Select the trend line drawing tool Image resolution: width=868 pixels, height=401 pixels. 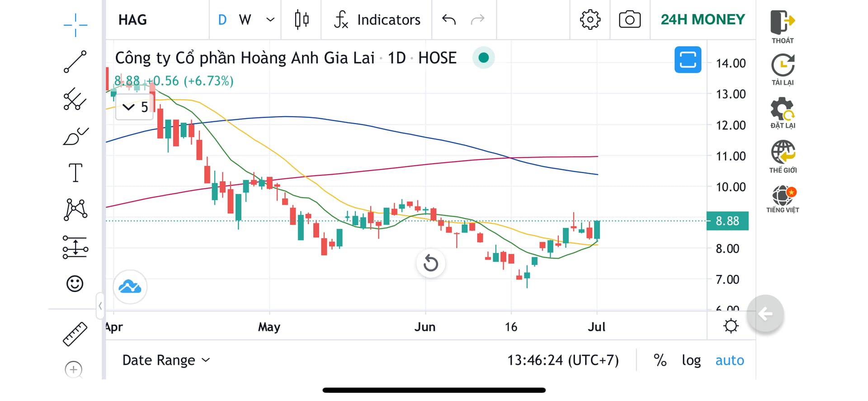[x=75, y=62]
